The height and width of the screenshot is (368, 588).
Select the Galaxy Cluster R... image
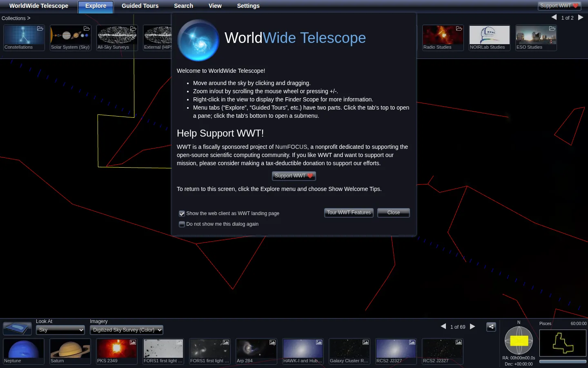350,351
